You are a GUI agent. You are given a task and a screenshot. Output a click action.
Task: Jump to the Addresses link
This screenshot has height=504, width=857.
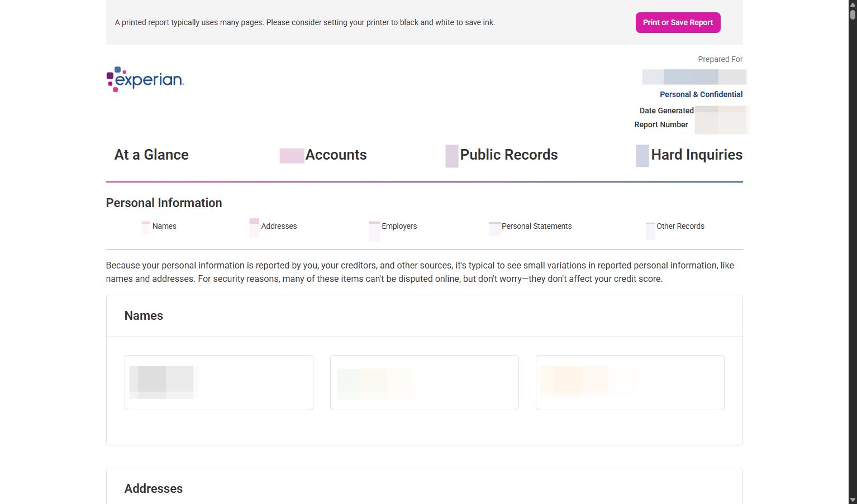(279, 226)
